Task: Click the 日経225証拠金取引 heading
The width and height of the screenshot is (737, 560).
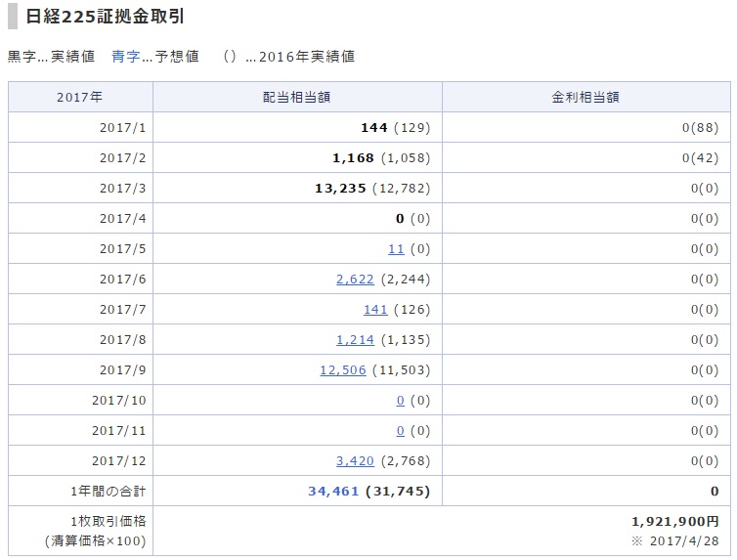Action: point(105,17)
